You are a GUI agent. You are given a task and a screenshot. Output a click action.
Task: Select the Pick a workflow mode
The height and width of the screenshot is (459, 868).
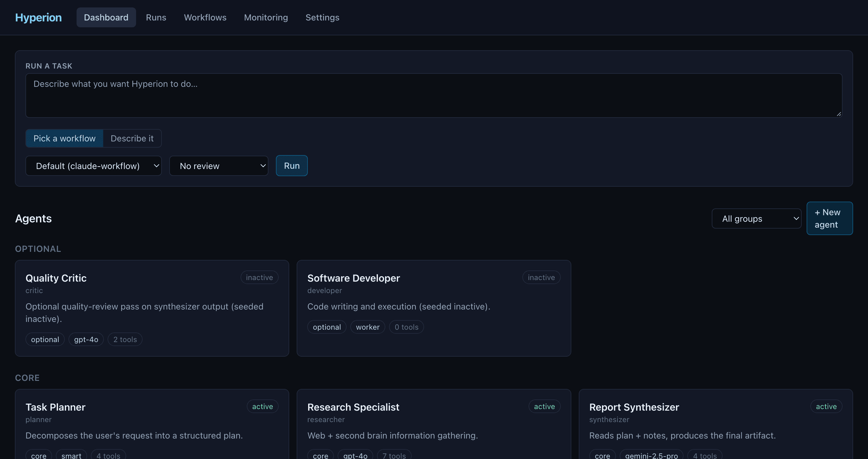click(x=64, y=139)
